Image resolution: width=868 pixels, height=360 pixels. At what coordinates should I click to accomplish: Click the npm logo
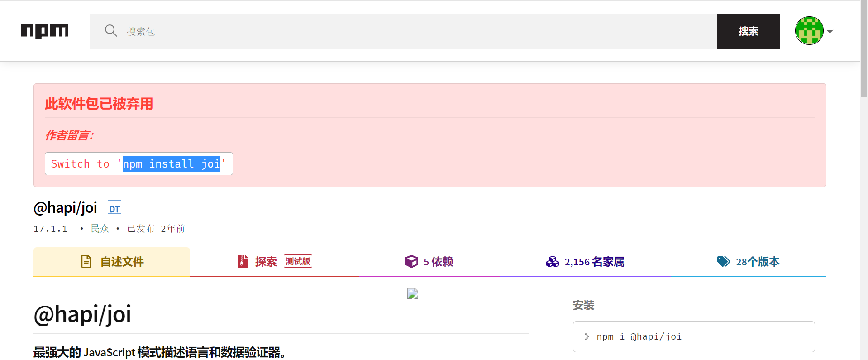point(44,31)
